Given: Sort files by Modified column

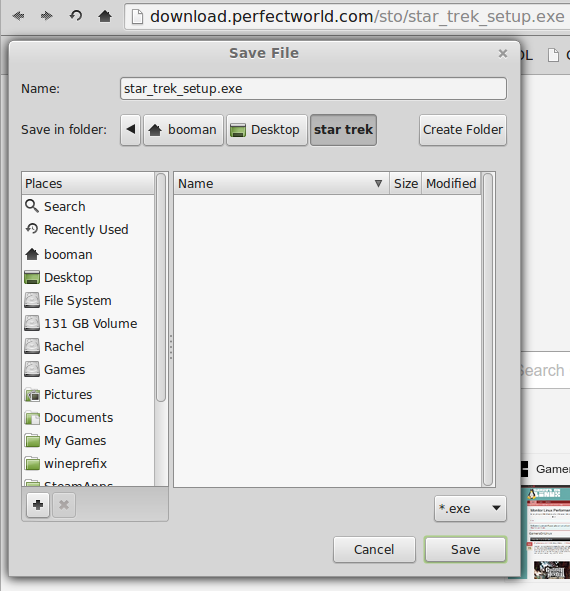Looking at the screenshot, I should pos(451,184).
